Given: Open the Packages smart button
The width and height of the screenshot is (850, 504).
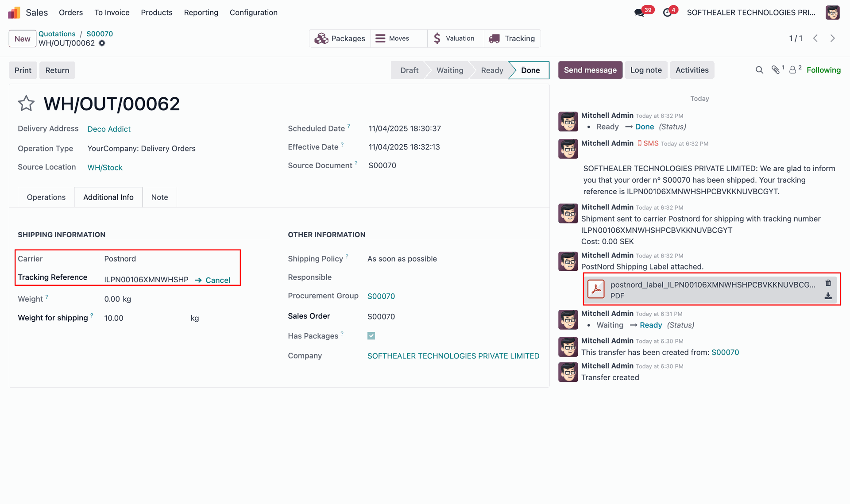Looking at the screenshot, I should [x=340, y=38].
